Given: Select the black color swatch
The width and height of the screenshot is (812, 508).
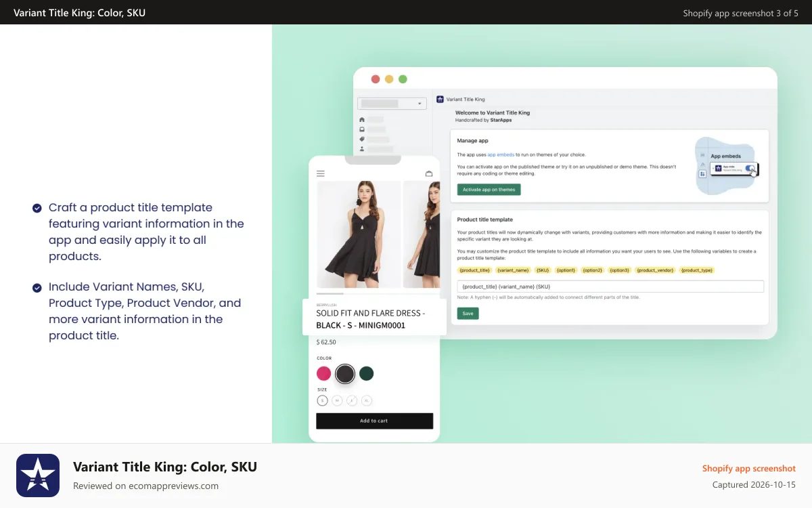Looking at the screenshot, I should click(x=345, y=373).
